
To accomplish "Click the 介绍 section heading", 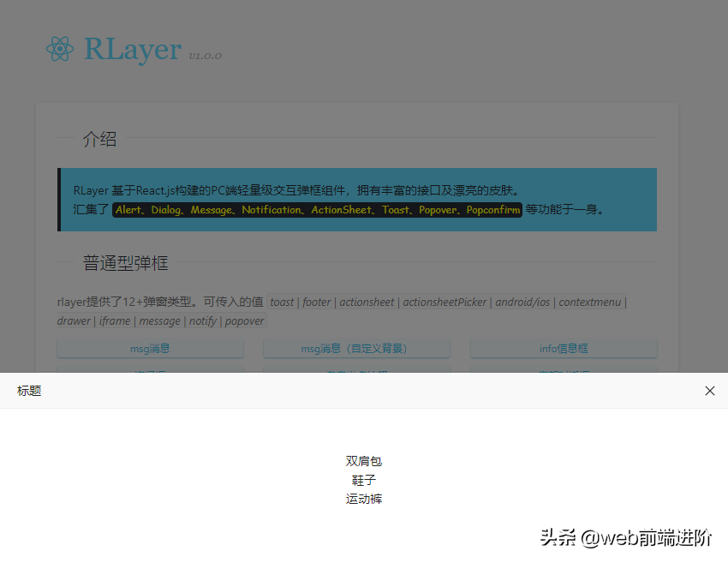I will [99, 139].
